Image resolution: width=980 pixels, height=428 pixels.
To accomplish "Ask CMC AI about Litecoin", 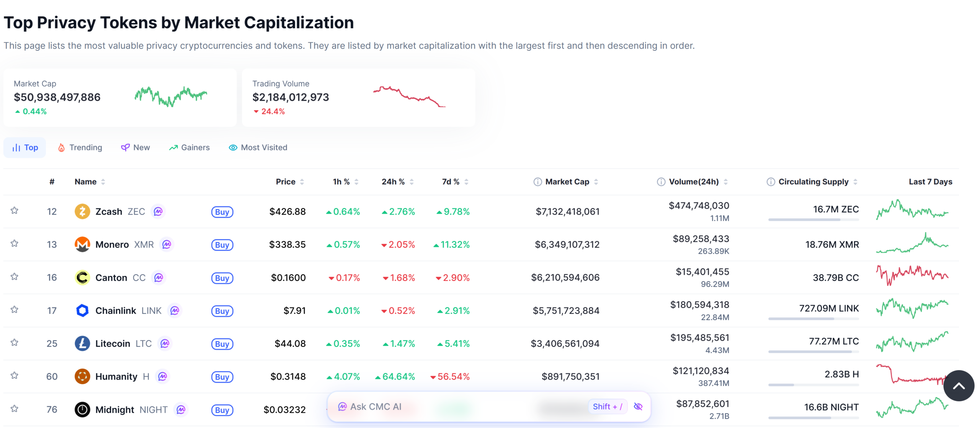I will (165, 343).
